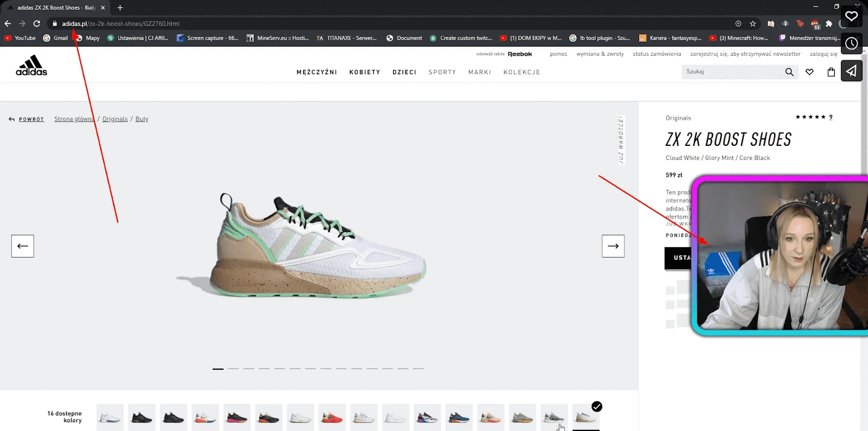Click the second carousel indicator dash

click(x=233, y=369)
